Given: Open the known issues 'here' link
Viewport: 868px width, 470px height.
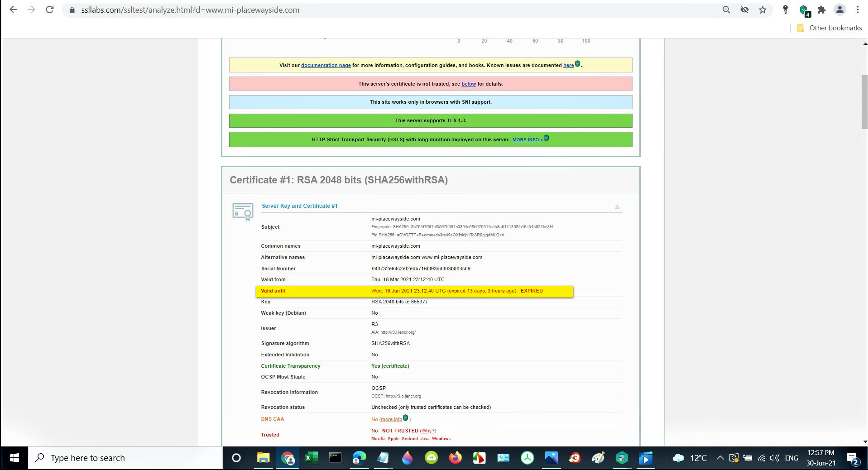Looking at the screenshot, I should click(568, 65).
